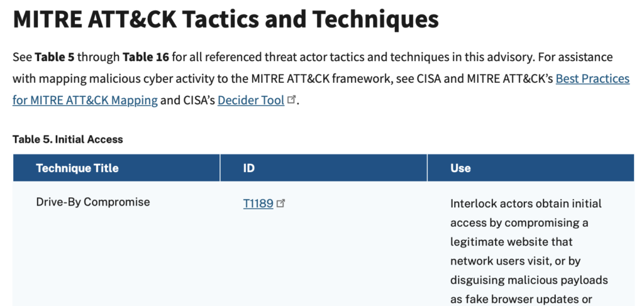This screenshot has width=644, height=306.
Task: Click the 'legitimate website that' line in the Use cell
Action: (511, 241)
